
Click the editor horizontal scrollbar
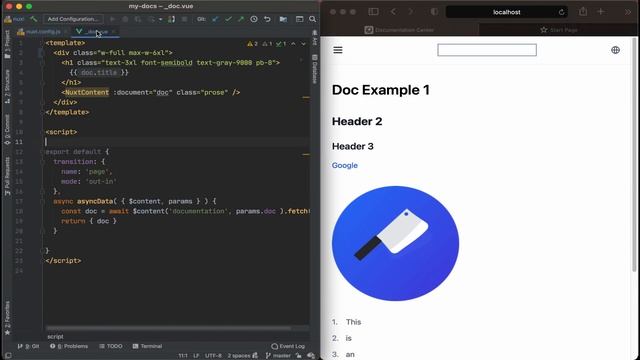coord(169,328)
